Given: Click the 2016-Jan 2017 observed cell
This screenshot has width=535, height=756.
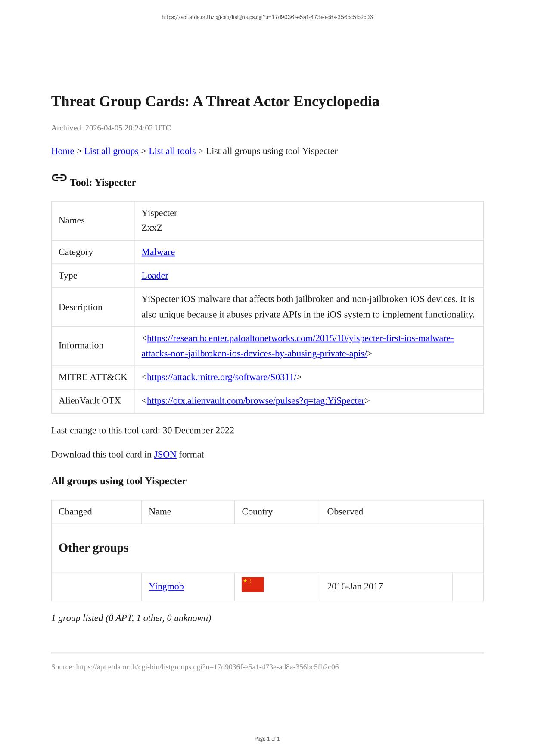Looking at the screenshot, I should pyautogui.click(x=355, y=586).
